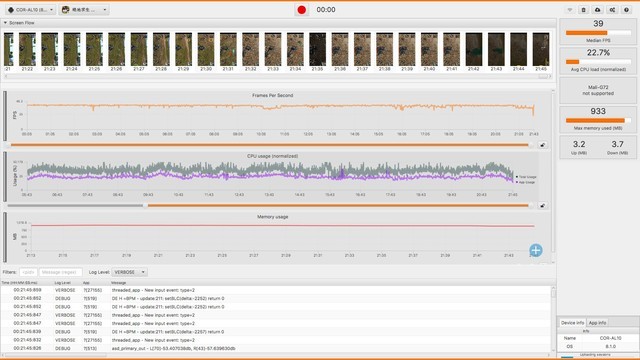The image size is (640, 360).
Task: Click the log list horizontal scrollbar
Action: coord(55,355)
